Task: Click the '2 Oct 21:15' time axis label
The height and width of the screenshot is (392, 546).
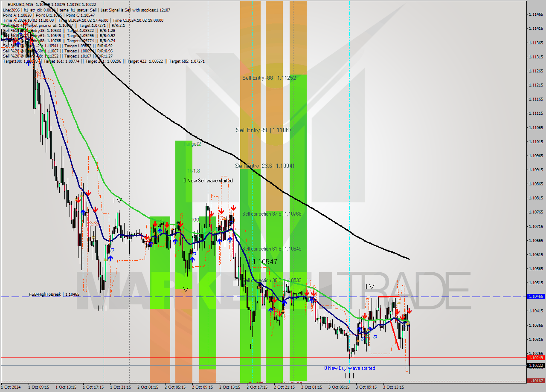Action: click(284, 387)
